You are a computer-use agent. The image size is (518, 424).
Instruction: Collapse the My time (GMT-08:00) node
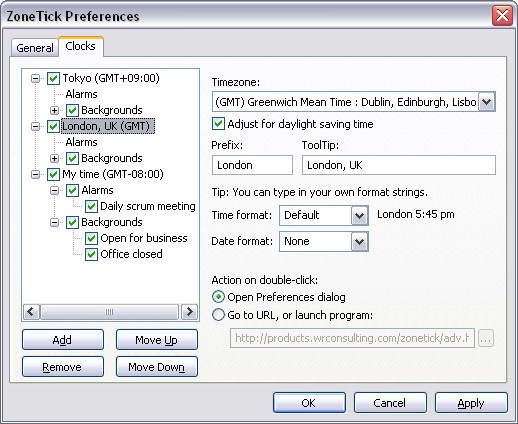tap(36, 174)
